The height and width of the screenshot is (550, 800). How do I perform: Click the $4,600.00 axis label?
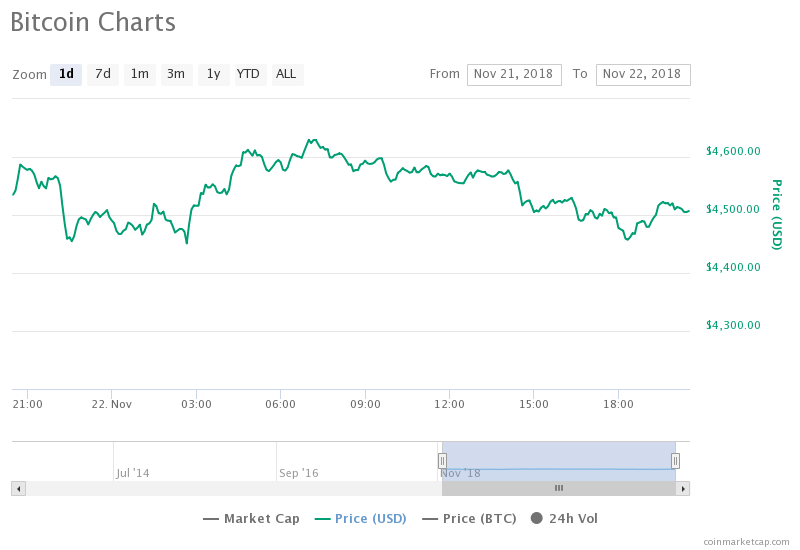coord(733,151)
